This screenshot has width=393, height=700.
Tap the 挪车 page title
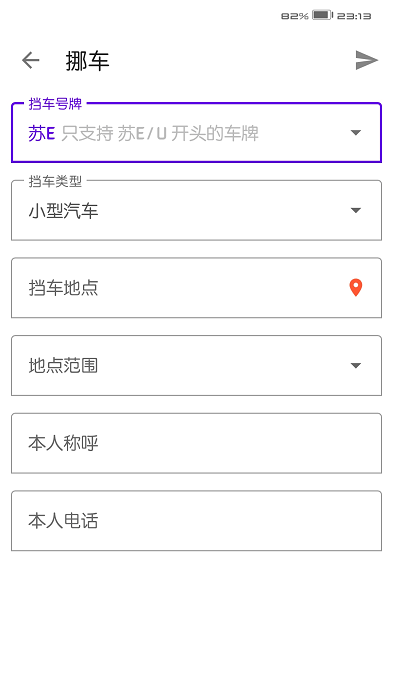[88, 61]
